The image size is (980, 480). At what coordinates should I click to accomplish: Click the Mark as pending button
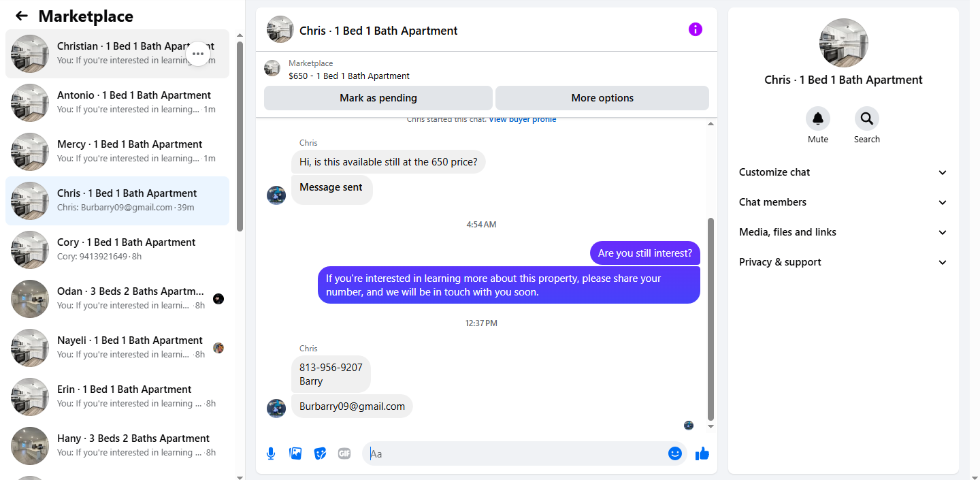[x=378, y=98]
